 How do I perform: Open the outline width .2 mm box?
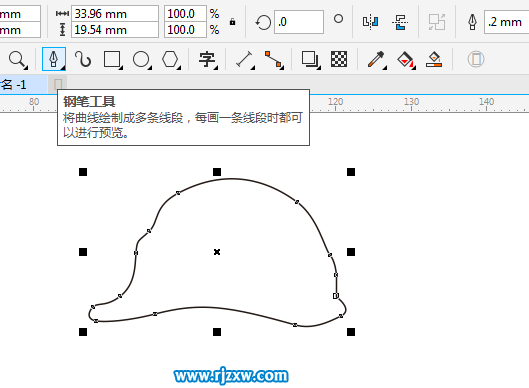506,22
